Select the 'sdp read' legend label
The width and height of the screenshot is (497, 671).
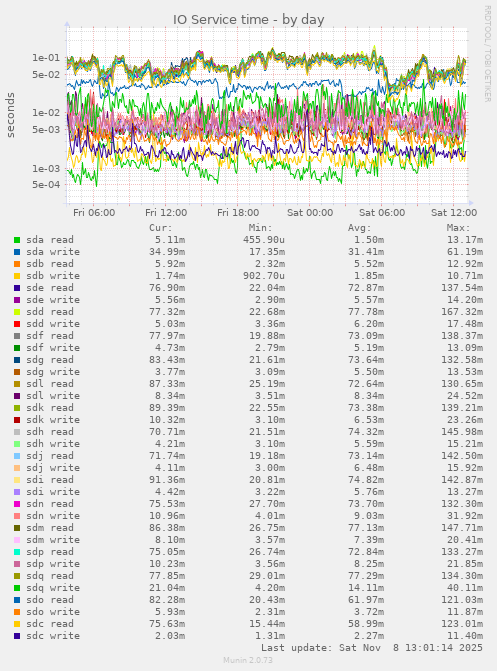50,552
